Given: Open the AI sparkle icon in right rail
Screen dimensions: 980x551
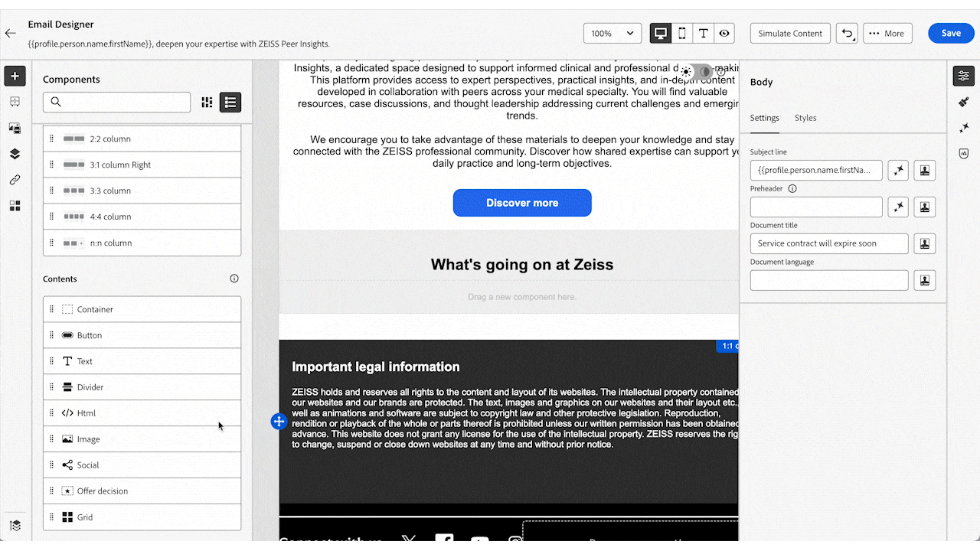Looking at the screenshot, I should tap(964, 128).
